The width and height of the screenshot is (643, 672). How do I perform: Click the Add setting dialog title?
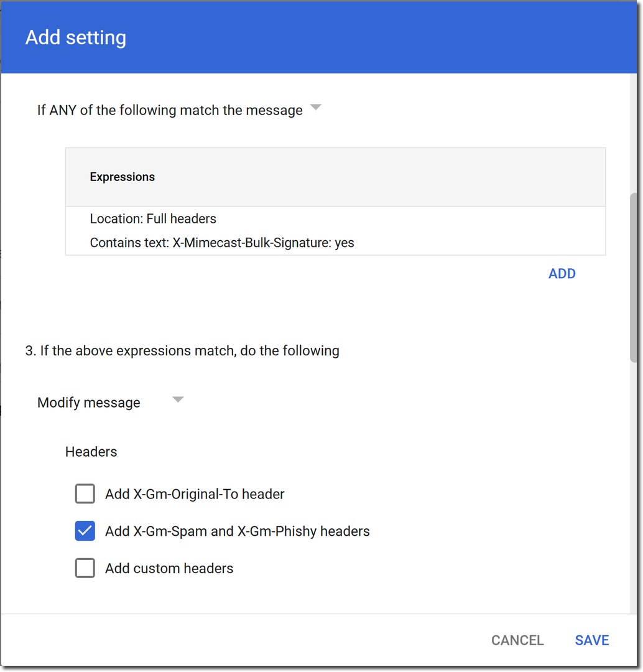click(x=75, y=37)
